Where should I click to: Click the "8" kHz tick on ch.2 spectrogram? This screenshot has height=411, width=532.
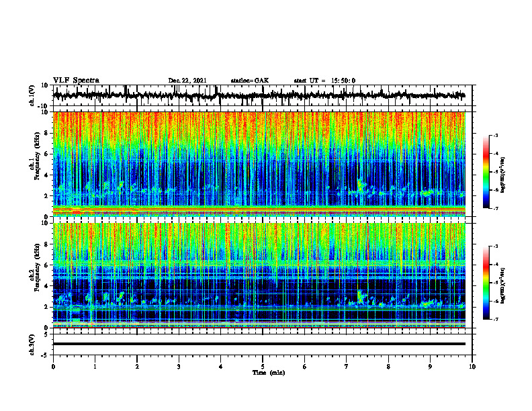[46, 244]
